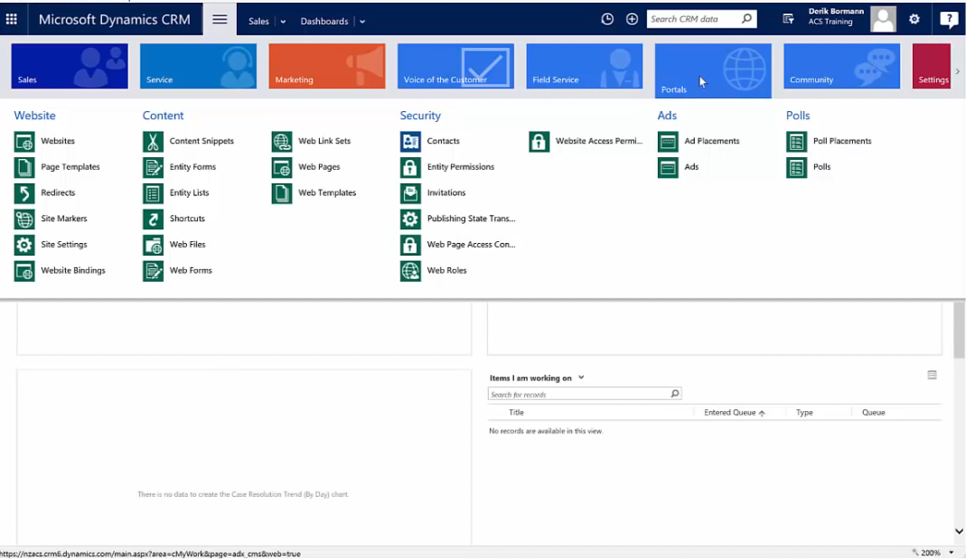The image size is (966, 560).
Task: Open the Invitations envelope icon
Action: click(410, 193)
